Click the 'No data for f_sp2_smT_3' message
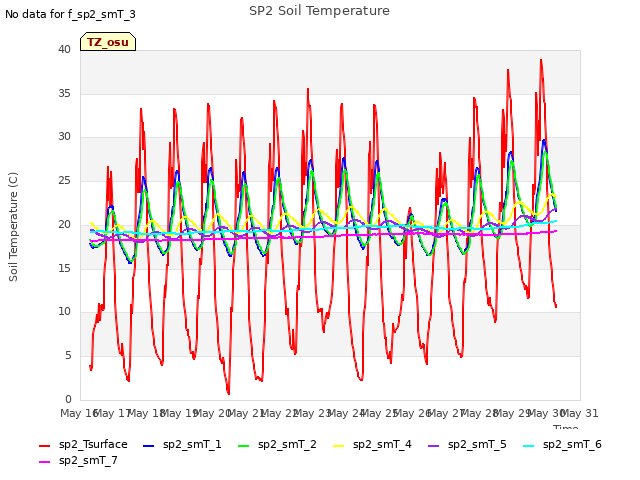 (x=70, y=14)
